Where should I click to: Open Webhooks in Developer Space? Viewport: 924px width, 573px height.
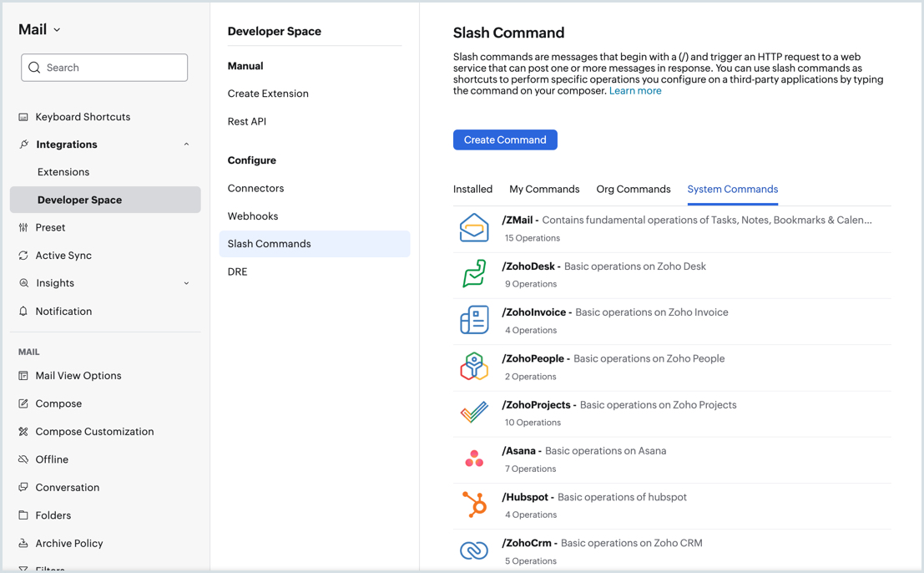253,216
